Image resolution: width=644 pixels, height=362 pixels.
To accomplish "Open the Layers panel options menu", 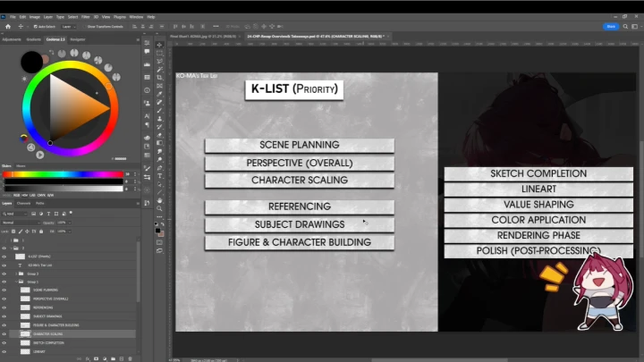I will coord(138,204).
